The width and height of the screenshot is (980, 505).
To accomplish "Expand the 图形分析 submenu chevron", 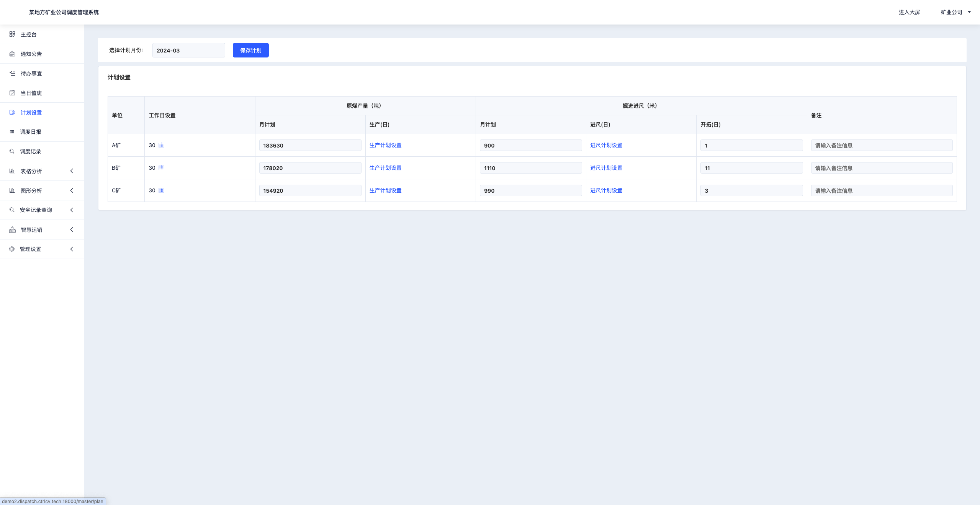I will [x=72, y=190].
